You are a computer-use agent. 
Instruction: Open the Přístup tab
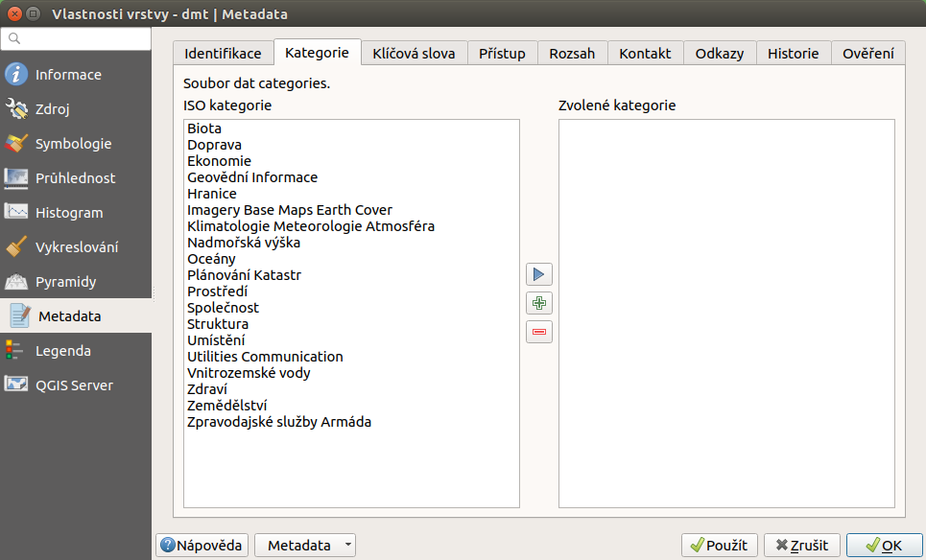[502, 53]
